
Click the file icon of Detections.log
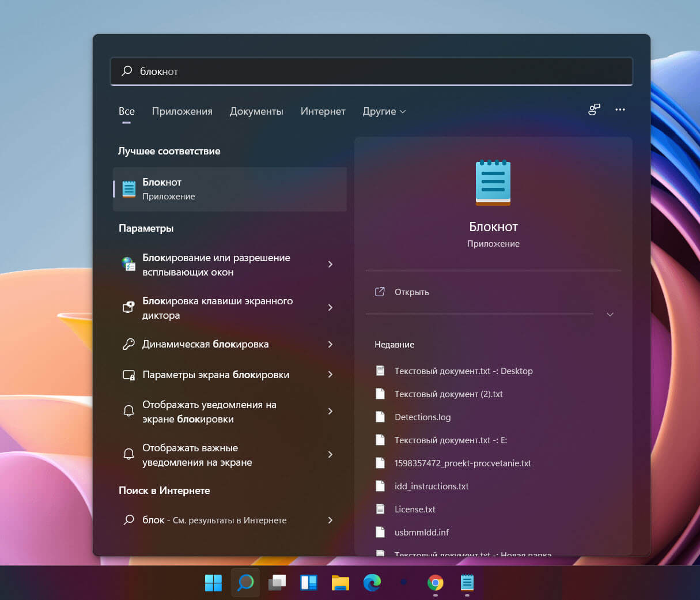(380, 417)
